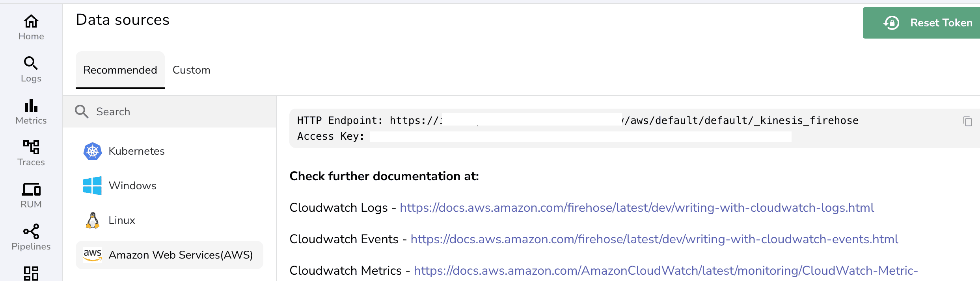Switch to the Custom tab

coord(191,70)
